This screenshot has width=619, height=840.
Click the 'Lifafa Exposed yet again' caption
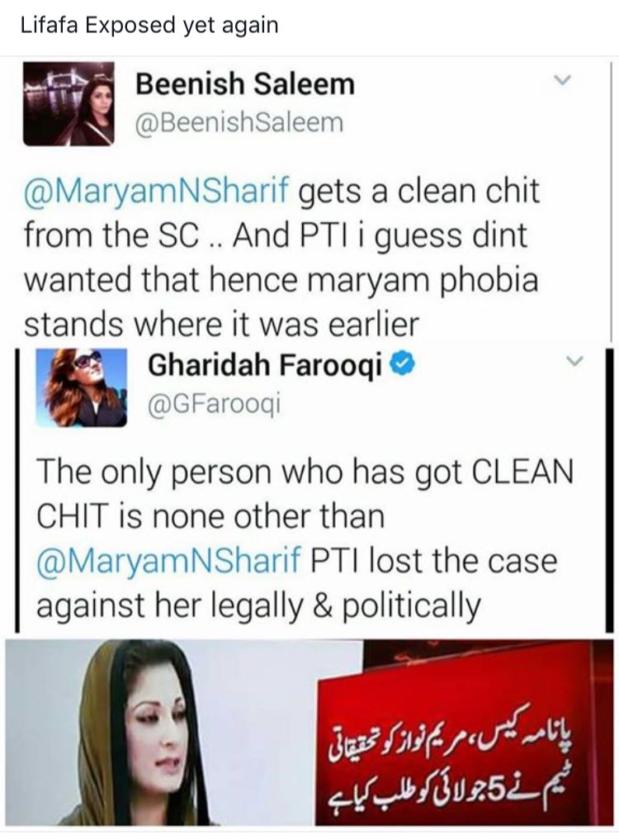[149, 25]
